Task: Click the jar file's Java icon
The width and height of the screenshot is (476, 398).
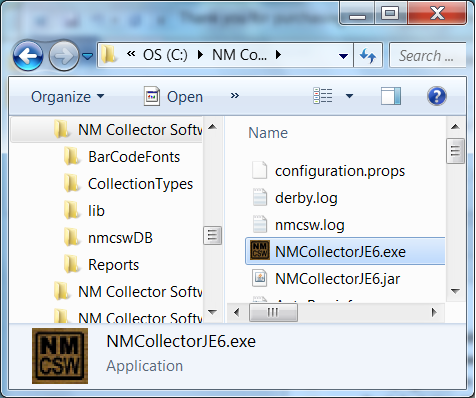Action: point(260,278)
